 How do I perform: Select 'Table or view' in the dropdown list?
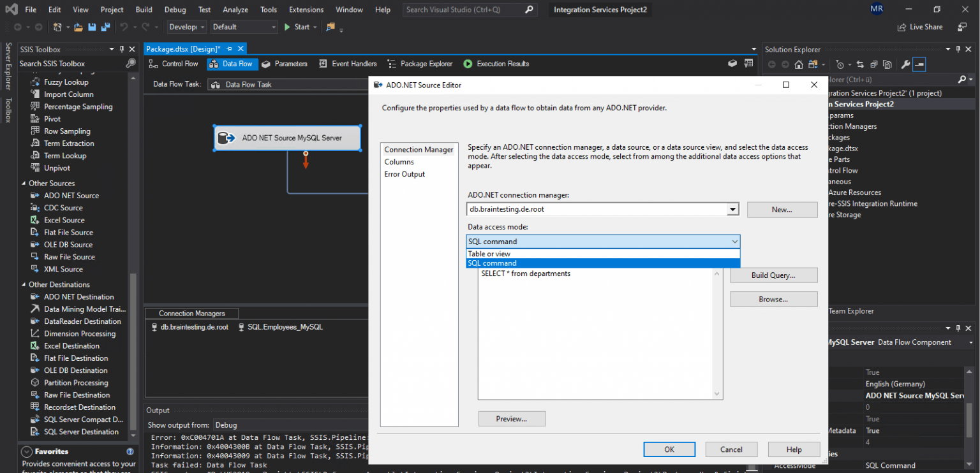coord(603,254)
